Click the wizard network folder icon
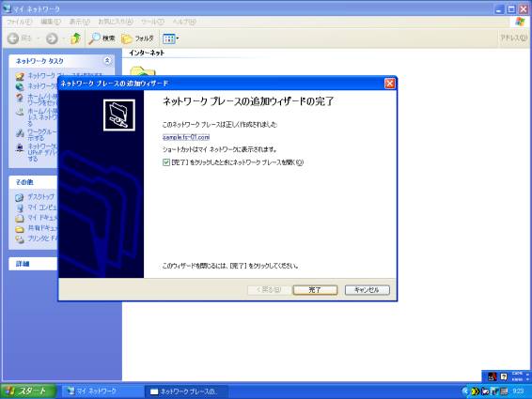Viewport: 532px width, 399px height. point(119,115)
